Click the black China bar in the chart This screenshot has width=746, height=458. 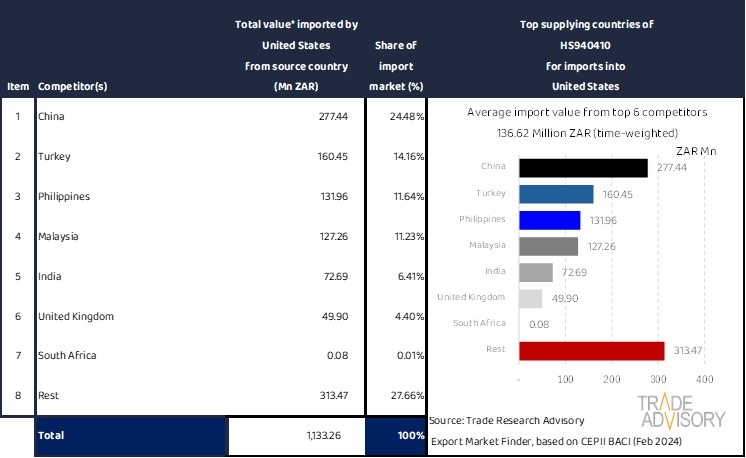583,168
